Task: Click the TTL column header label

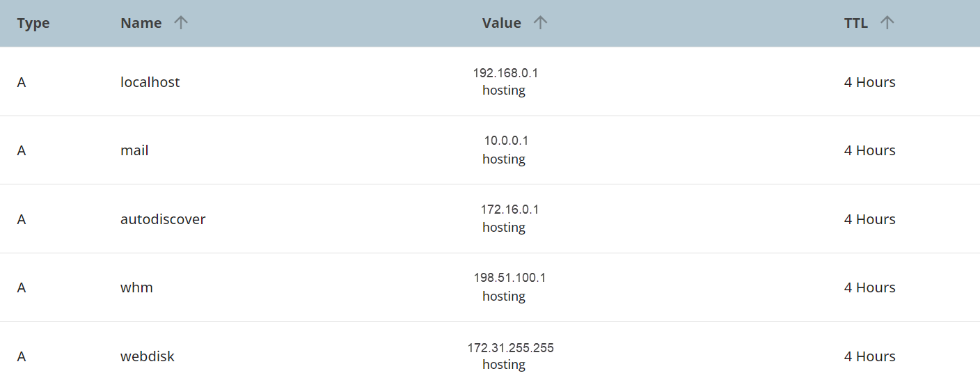Action: click(855, 23)
